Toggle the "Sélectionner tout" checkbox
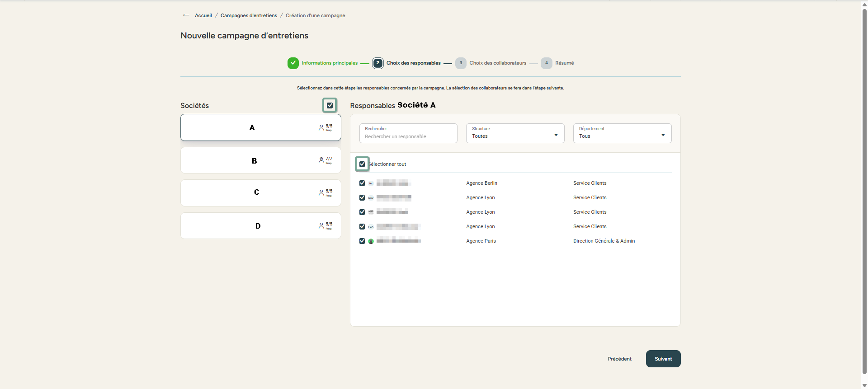 tap(362, 164)
